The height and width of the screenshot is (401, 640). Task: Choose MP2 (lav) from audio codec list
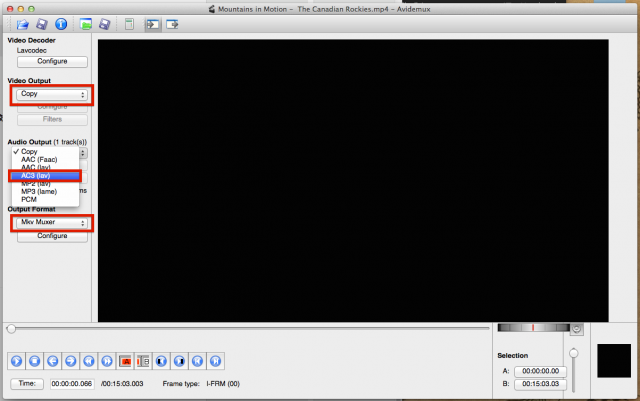click(x=45, y=184)
